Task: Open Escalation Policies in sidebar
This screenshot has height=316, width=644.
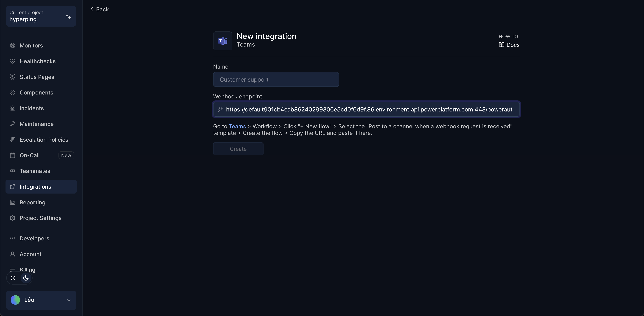Action: 44,140
